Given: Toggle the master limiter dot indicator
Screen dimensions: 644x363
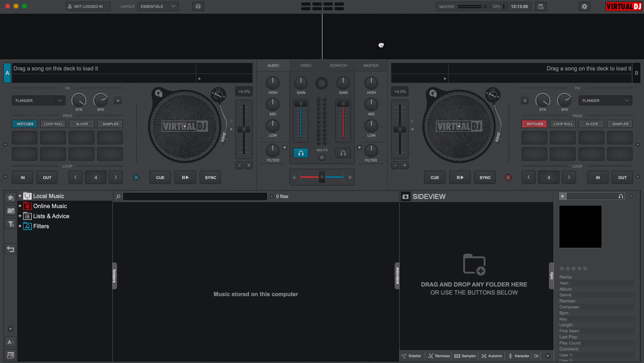Looking at the screenshot, I should (485, 6).
